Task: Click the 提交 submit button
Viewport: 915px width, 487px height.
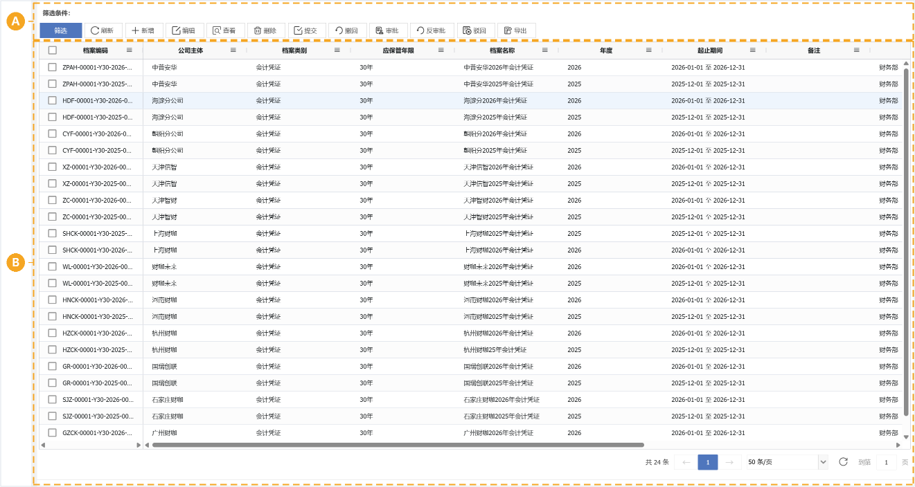Action: 305,30
